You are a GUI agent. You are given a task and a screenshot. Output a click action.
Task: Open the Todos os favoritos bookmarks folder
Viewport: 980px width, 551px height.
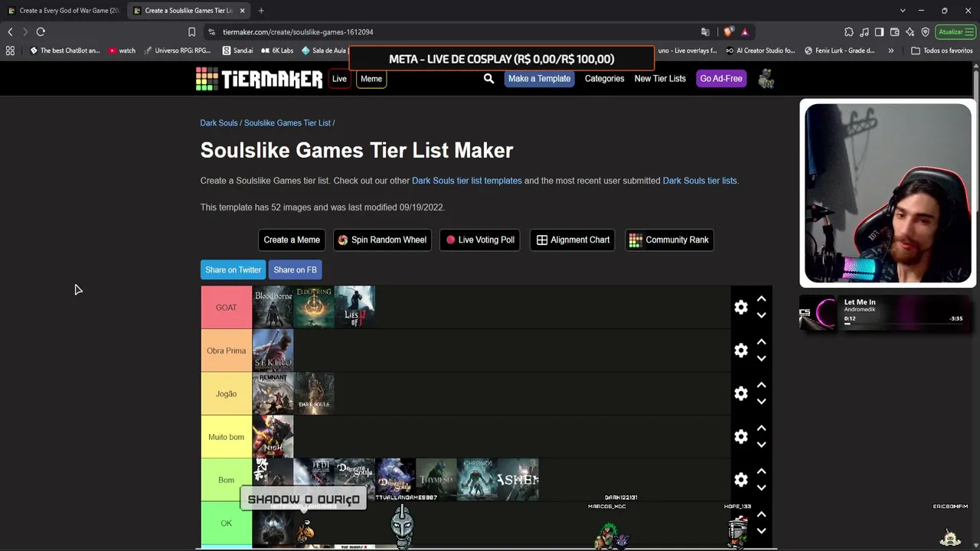(942, 51)
